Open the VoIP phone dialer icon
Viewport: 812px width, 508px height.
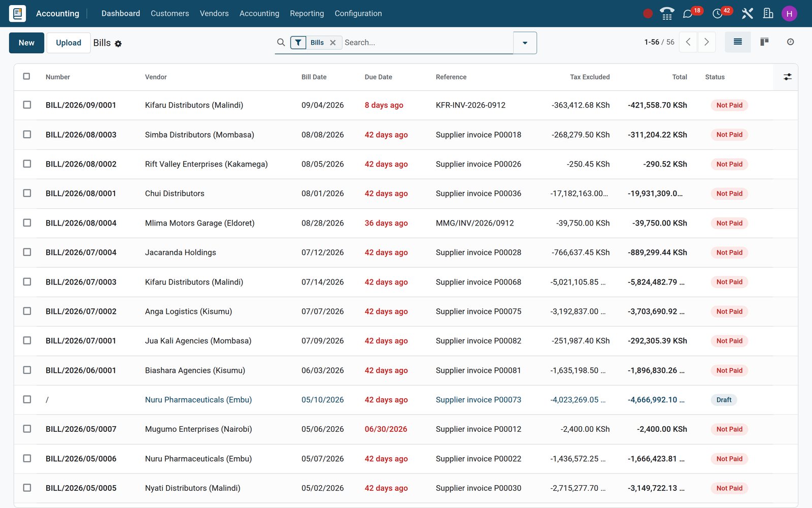[x=667, y=14]
